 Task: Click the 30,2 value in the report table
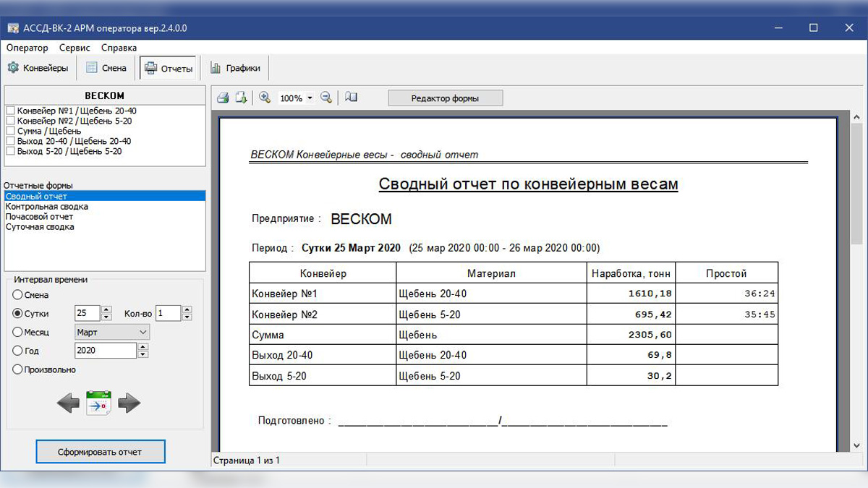[x=658, y=376]
